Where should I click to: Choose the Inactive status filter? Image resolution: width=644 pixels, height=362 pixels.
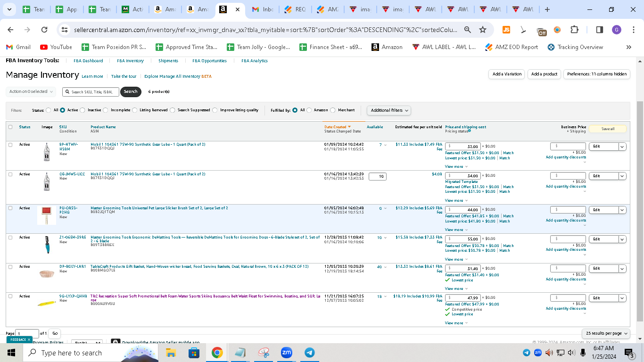click(83, 110)
